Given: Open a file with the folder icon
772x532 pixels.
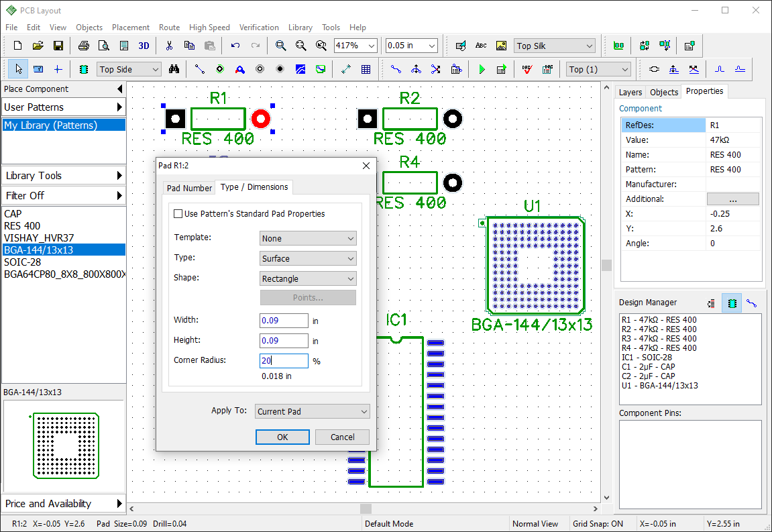Looking at the screenshot, I should [38, 46].
